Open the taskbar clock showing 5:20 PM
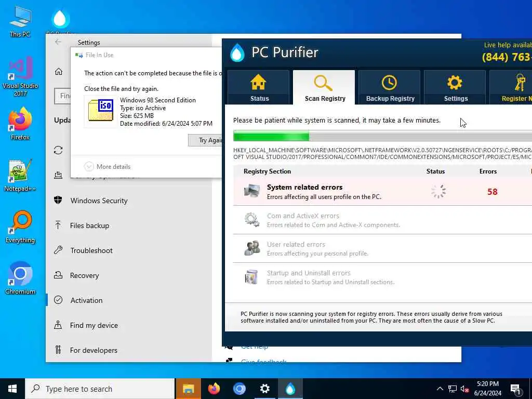This screenshot has height=399, width=532. (487, 389)
